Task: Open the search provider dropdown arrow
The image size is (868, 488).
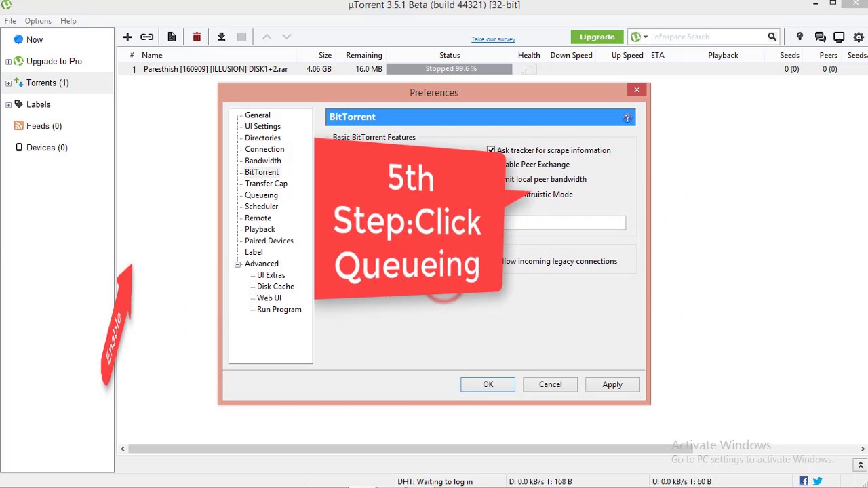Action: 646,37
